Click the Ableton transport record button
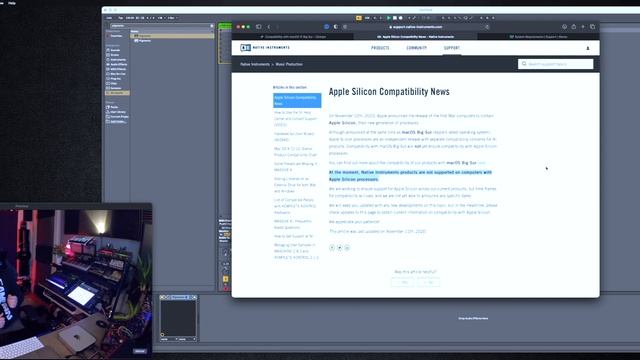 [401, 18]
